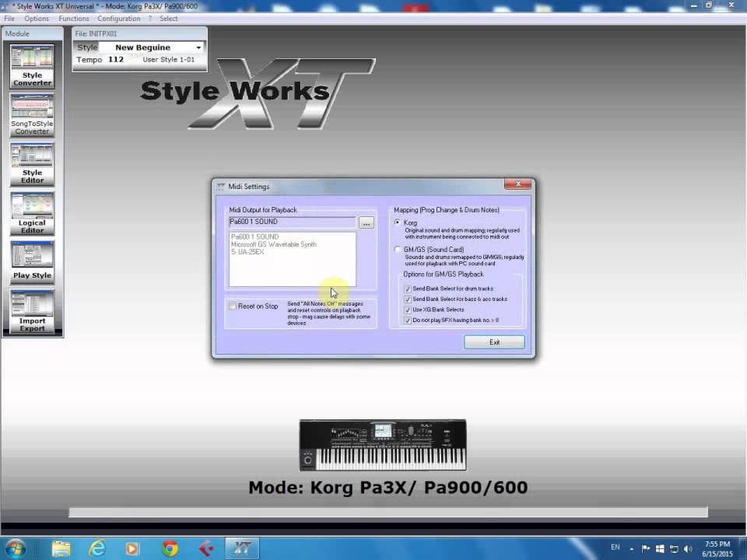Open the Style Converter module

(x=32, y=65)
